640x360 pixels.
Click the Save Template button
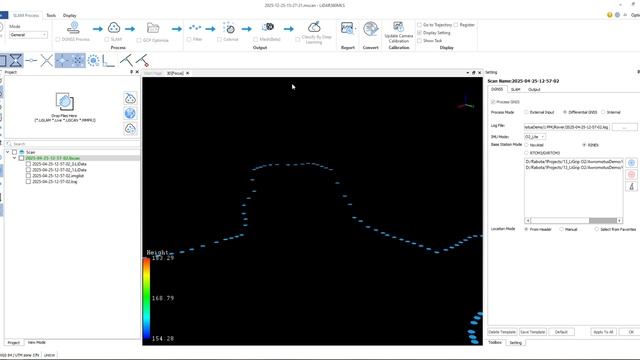pyautogui.click(x=533, y=332)
